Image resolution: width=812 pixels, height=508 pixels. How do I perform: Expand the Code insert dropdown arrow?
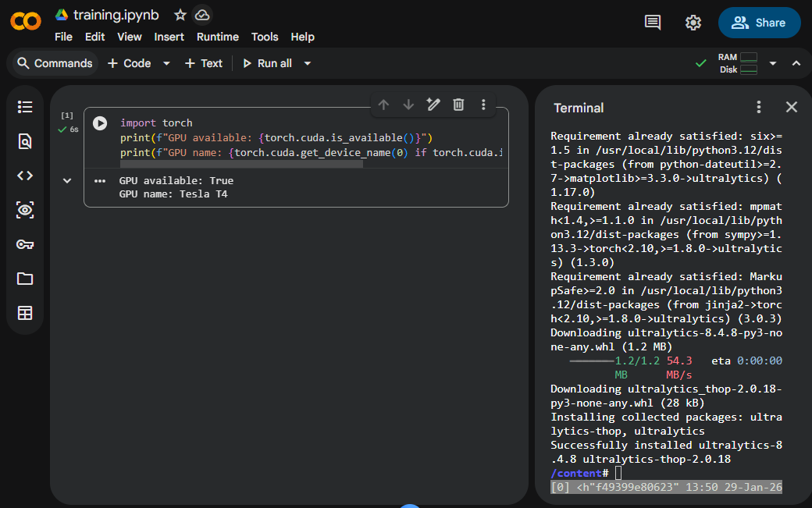(x=166, y=63)
